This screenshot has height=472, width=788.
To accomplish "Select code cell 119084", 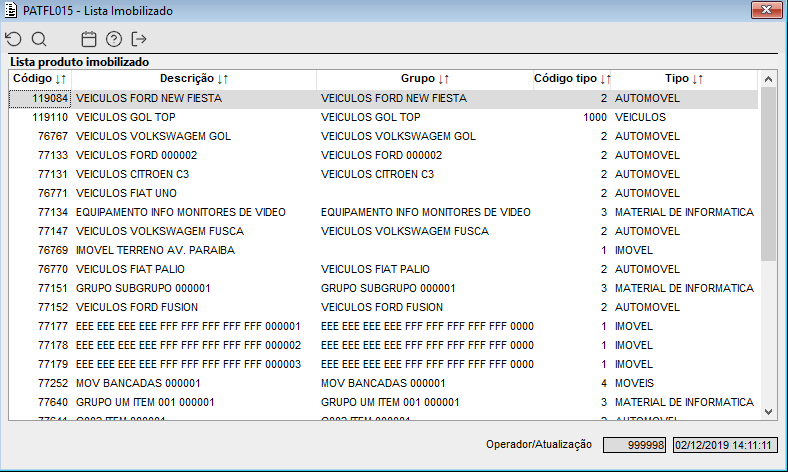I will point(40,99).
